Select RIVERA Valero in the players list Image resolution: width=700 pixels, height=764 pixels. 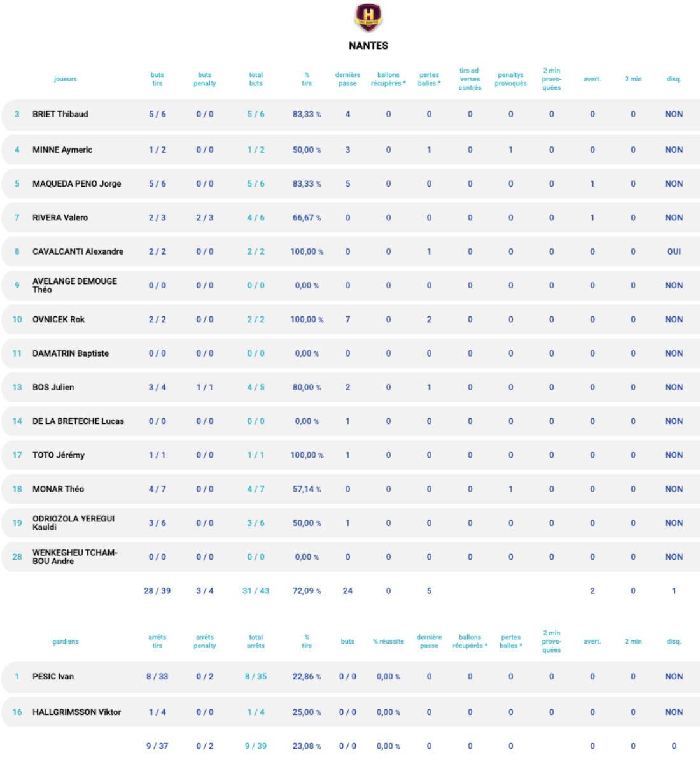click(60, 218)
